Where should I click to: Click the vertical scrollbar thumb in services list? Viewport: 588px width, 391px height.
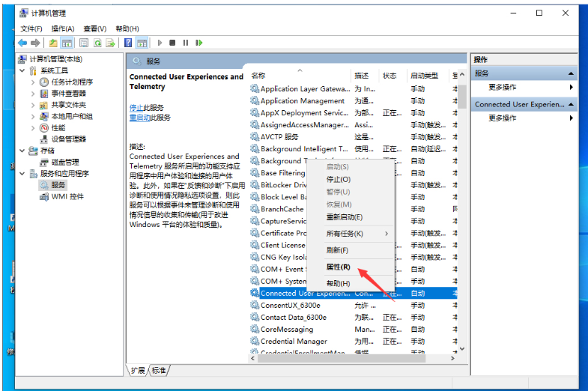click(x=462, y=96)
